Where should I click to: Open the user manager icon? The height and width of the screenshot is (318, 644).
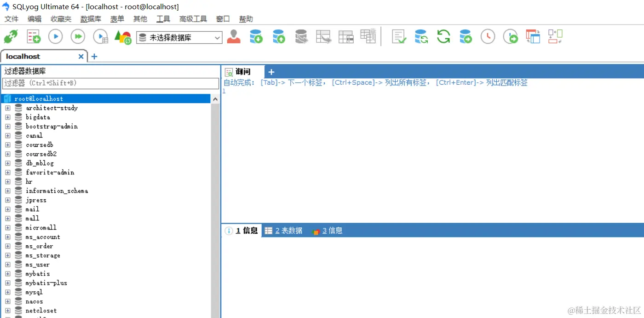tap(234, 37)
